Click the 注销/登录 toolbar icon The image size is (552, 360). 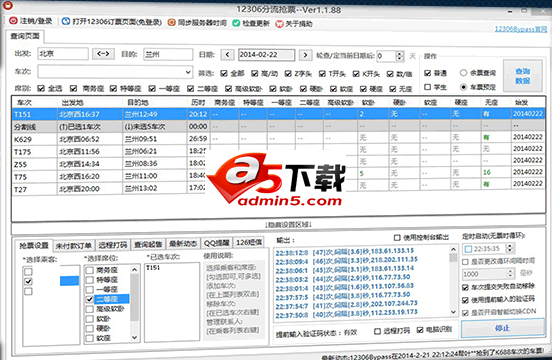click(x=13, y=21)
